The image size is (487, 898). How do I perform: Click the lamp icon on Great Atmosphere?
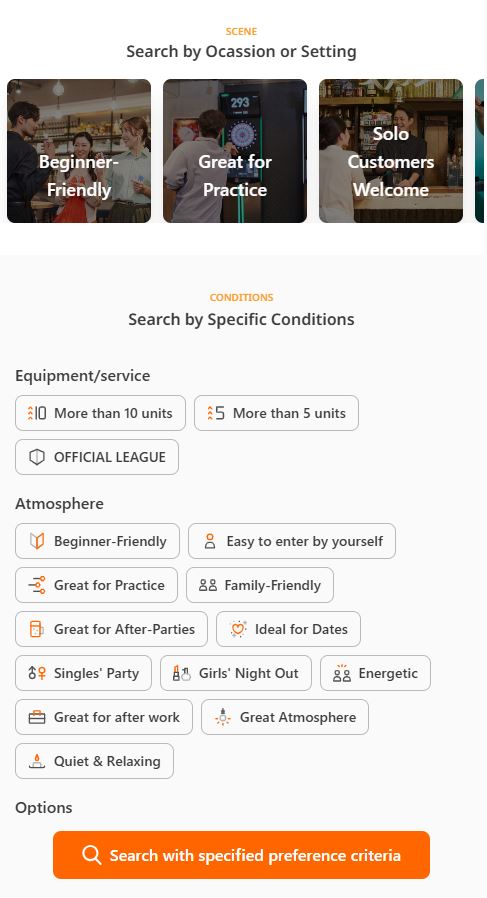[x=223, y=717]
